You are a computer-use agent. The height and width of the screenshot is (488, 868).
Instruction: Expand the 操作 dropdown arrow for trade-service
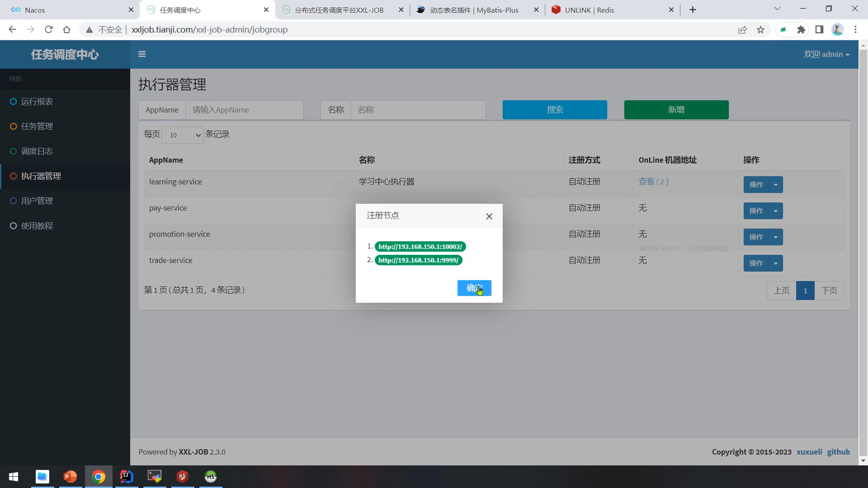pyautogui.click(x=776, y=263)
